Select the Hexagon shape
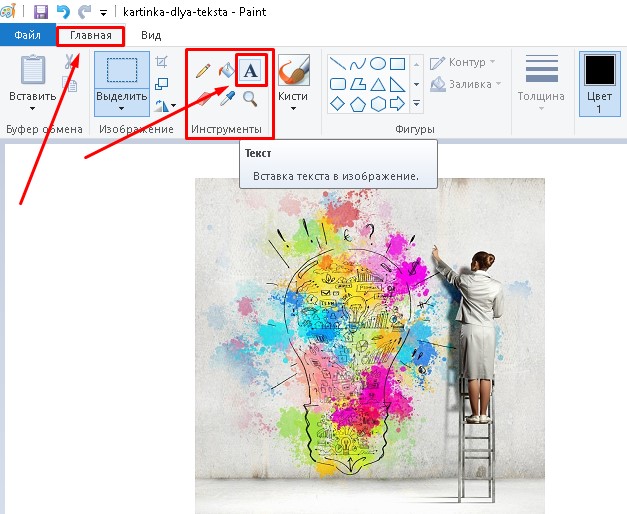The width and height of the screenshot is (627, 514). coord(378,104)
